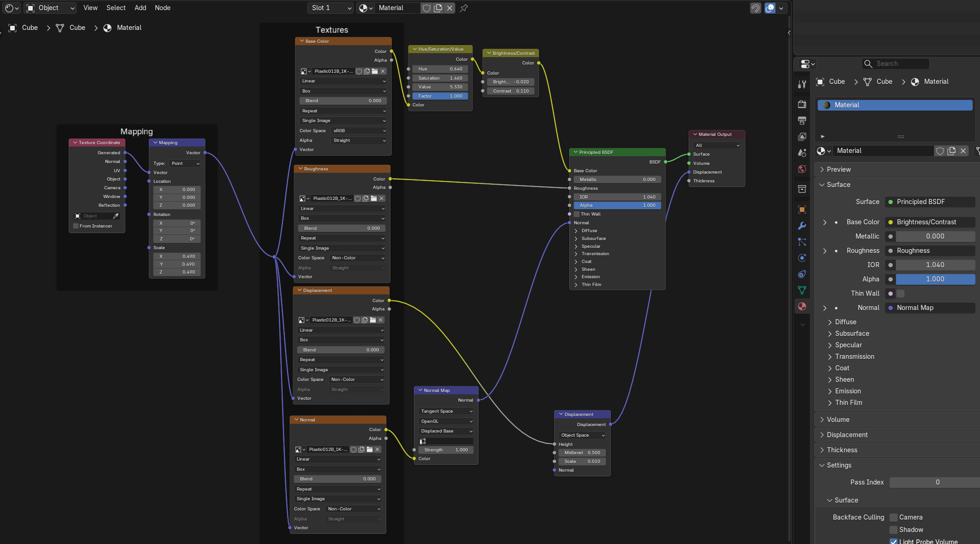Open image file on Base Color texture node
Image resolution: width=980 pixels, height=544 pixels.
coord(375,71)
